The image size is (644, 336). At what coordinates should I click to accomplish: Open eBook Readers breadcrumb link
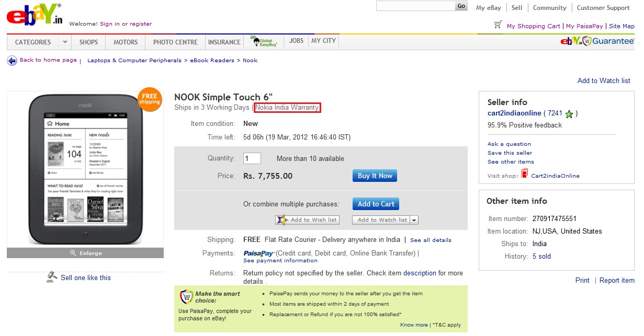pyautogui.click(x=212, y=61)
